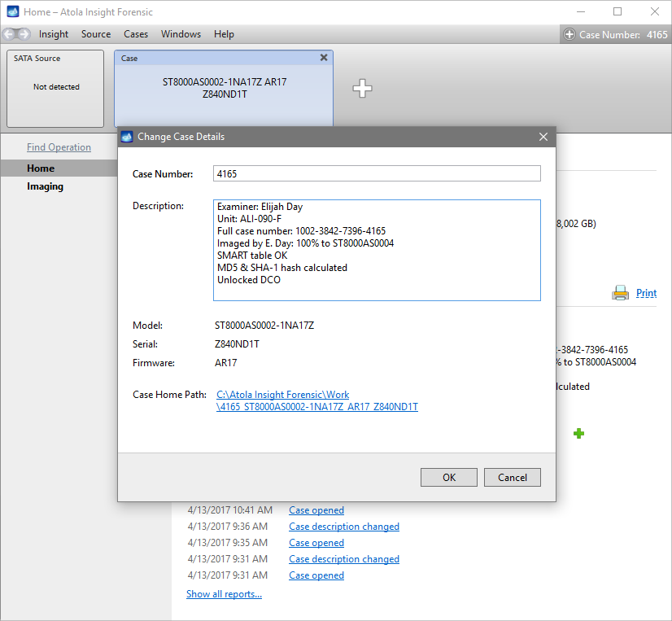Select Imaging in the left sidebar
672x621 pixels.
click(x=45, y=186)
